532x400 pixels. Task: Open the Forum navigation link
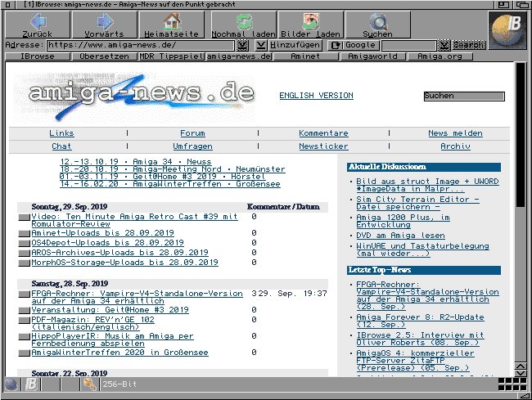[192, 133]
